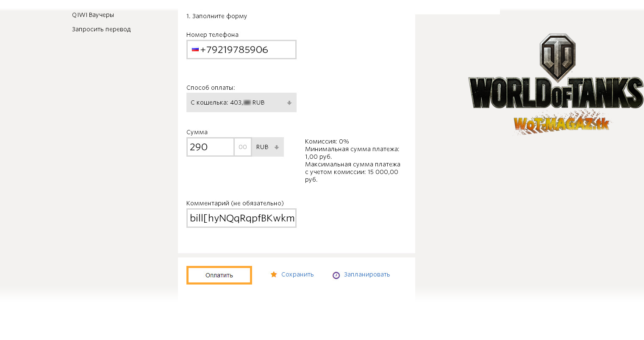This screenshot has height=340, width=644.
Task: Click the orange star Save icon
Action: click(x=274, y=274)
